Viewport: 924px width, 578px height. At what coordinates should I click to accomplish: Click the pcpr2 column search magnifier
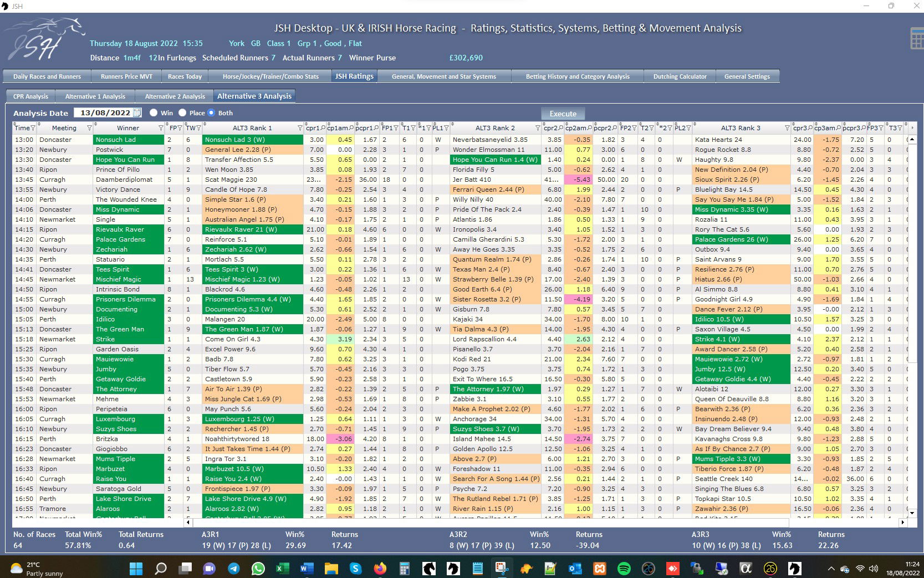615,128
